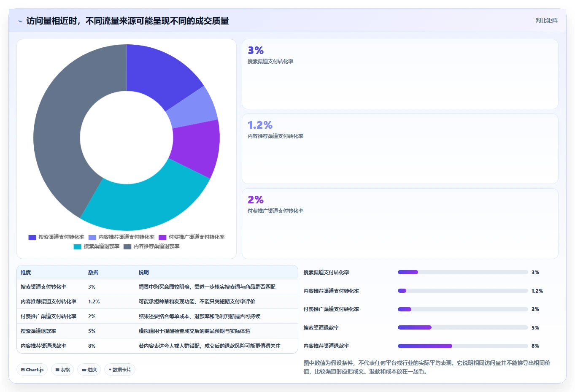Select table row 搜索渠道支付转化率
Image resolution: width=575 pixels, height=392 pixels.
click(157, 287)
